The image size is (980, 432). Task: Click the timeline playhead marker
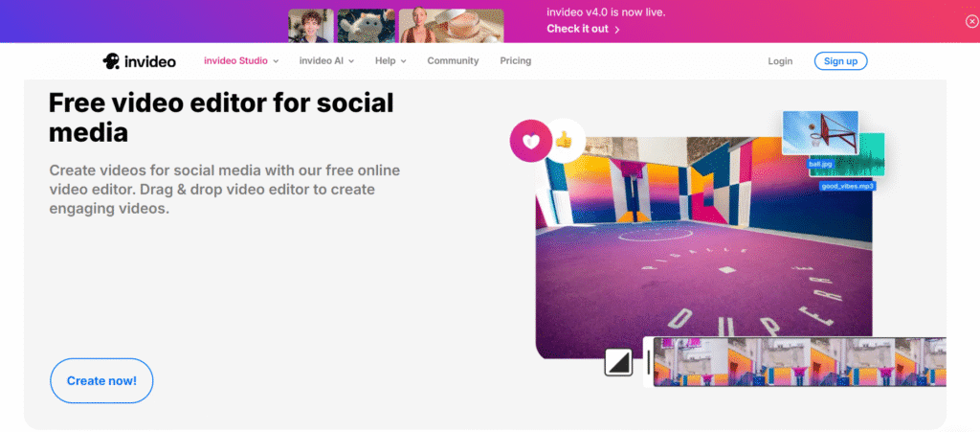649,362
